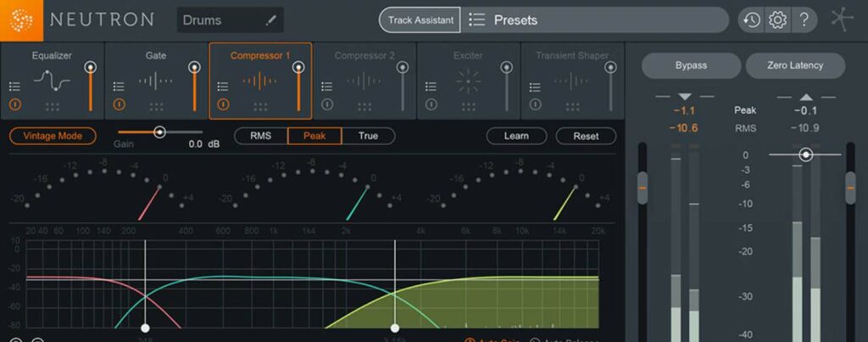The height and width of the screenshot is (342, 868).
Task: Open the settings gear icon
Action: (x=776, y=20)
